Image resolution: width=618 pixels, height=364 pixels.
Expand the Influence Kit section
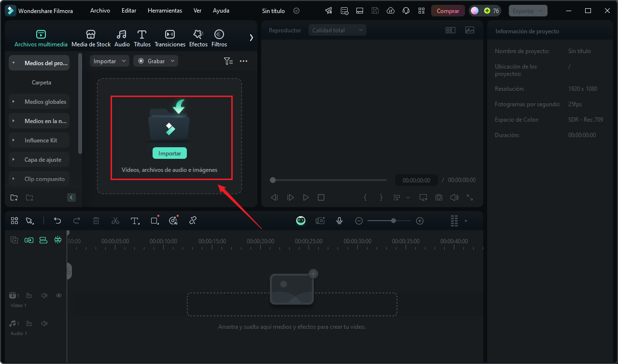(x=14, y=140)
